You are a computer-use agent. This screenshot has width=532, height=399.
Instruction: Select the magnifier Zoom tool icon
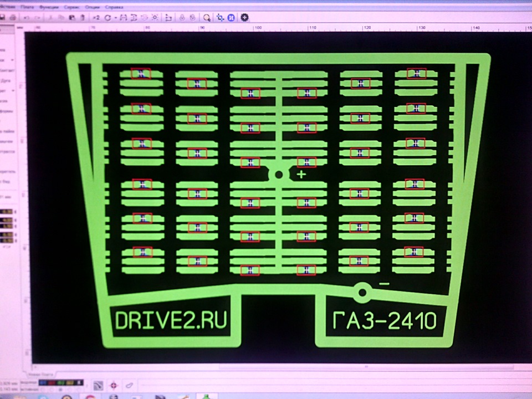[x=207, y=18]
